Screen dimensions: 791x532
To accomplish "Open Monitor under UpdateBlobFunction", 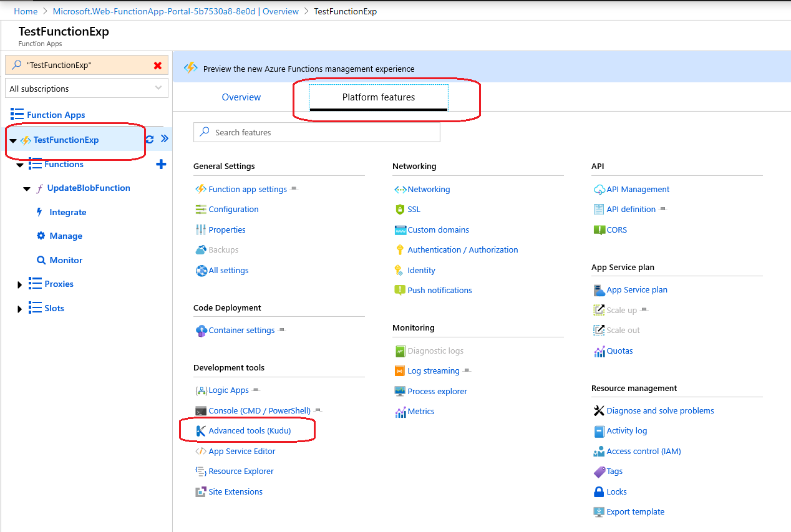I will 66,261.
